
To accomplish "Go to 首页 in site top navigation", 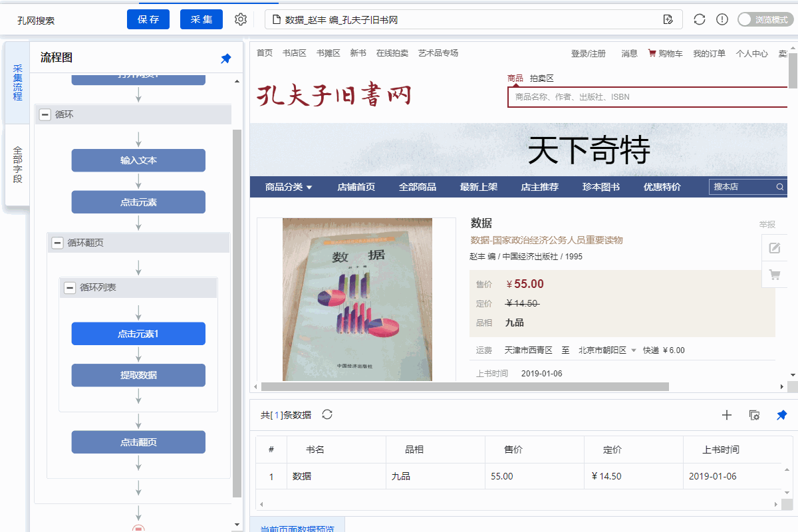I will [x=265, y=53].
